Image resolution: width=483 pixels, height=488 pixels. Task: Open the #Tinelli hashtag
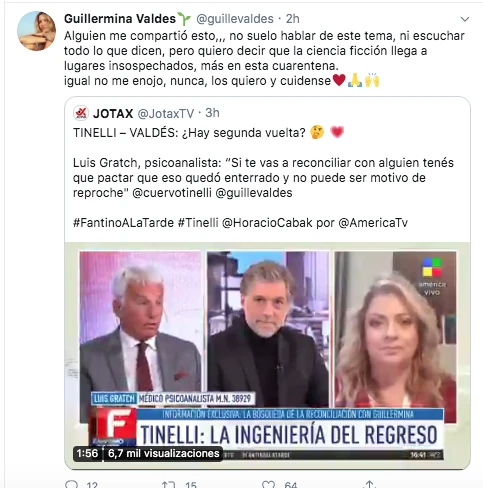coord(198,222)
